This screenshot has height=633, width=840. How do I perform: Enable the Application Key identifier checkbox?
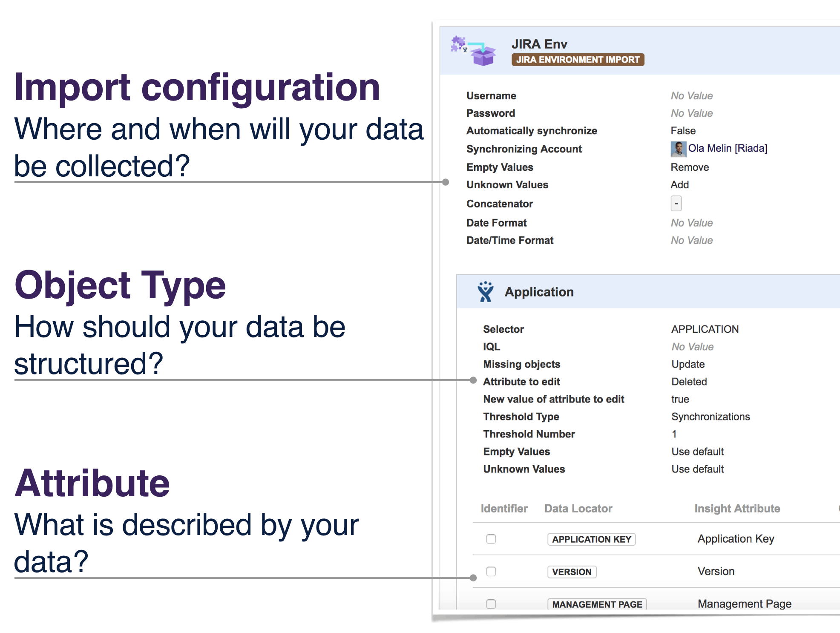[x=490, y=539]
